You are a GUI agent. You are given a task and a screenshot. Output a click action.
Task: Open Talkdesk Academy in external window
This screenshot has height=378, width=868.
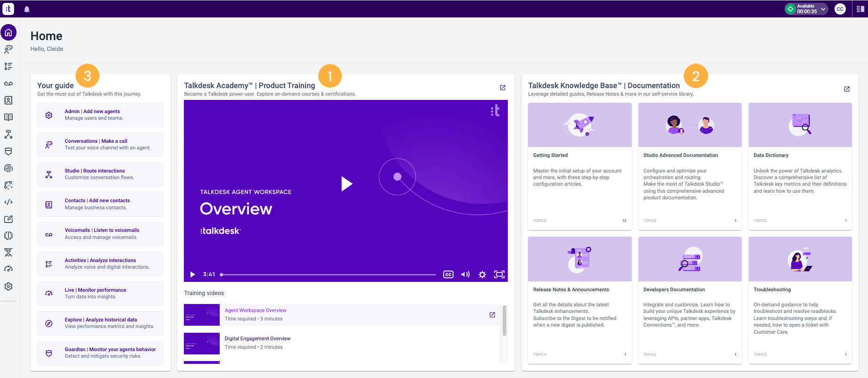(503, 88)
